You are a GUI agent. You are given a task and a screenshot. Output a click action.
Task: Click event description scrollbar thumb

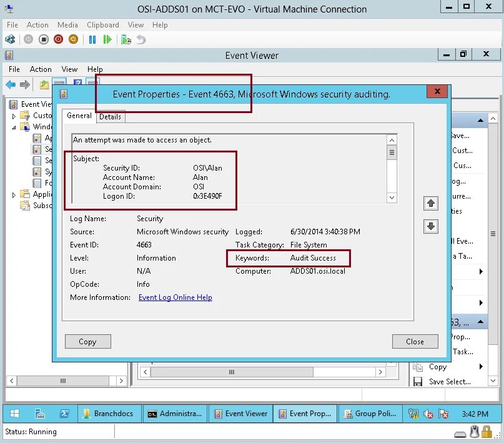392,152
